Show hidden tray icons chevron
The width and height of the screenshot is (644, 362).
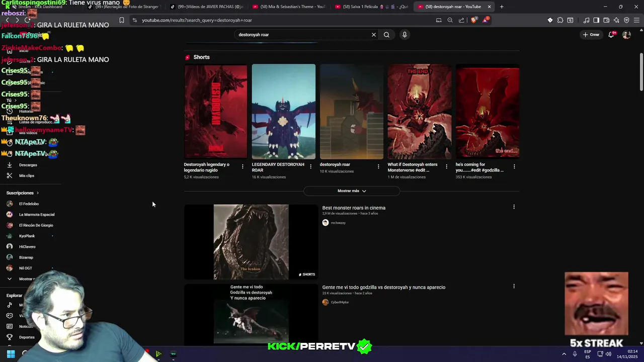pos(563,354)
